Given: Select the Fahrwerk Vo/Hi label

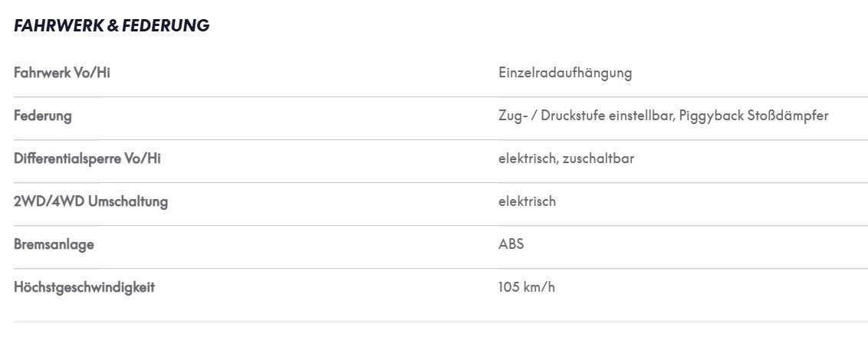Looking at the screenshot, I should coord(62,73).
